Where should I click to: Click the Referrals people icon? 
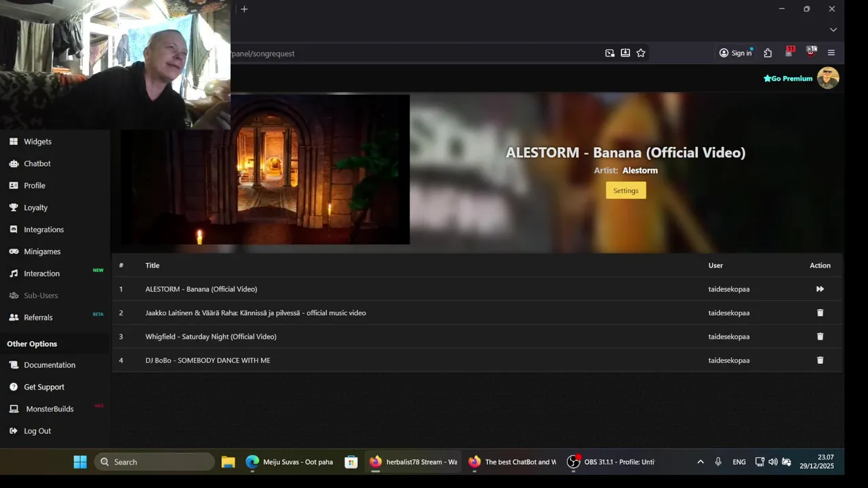click(14, 317)
